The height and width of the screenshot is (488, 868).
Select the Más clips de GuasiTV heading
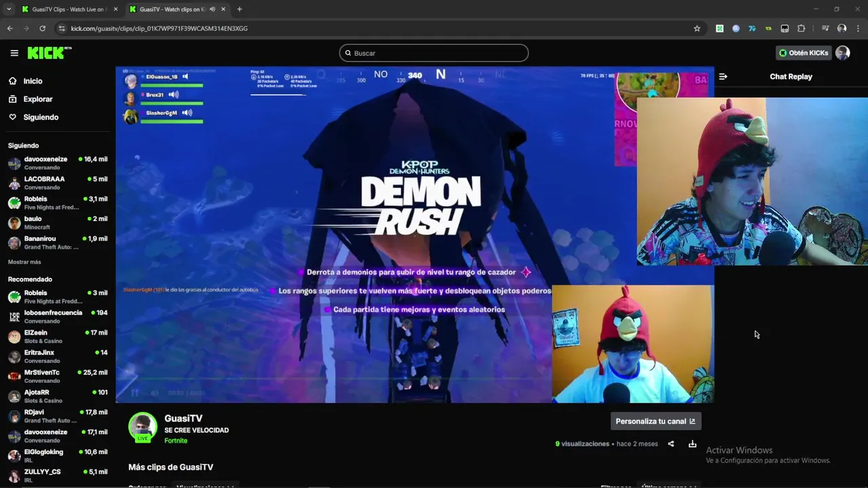click(x=171, y=467)
